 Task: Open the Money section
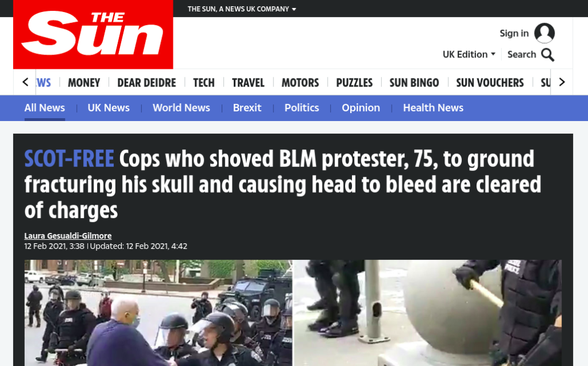tap(84, 83)
